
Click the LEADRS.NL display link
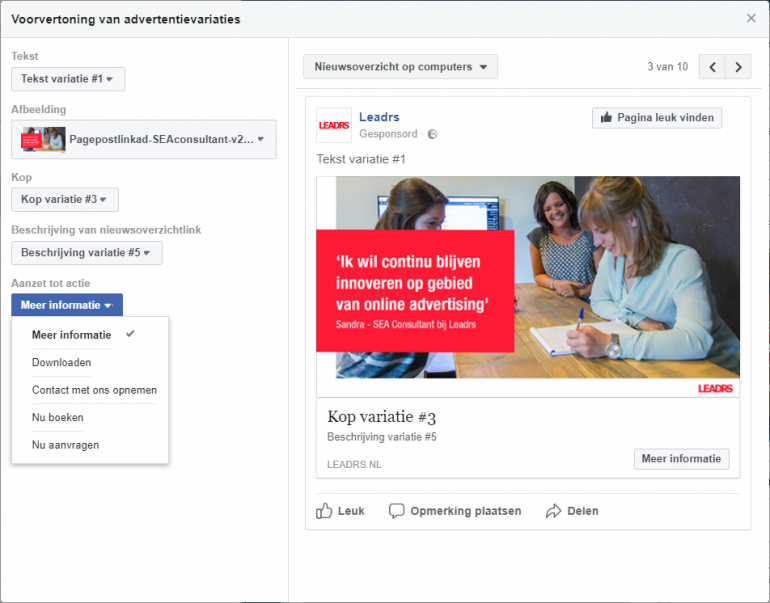[x=354, y=465]
